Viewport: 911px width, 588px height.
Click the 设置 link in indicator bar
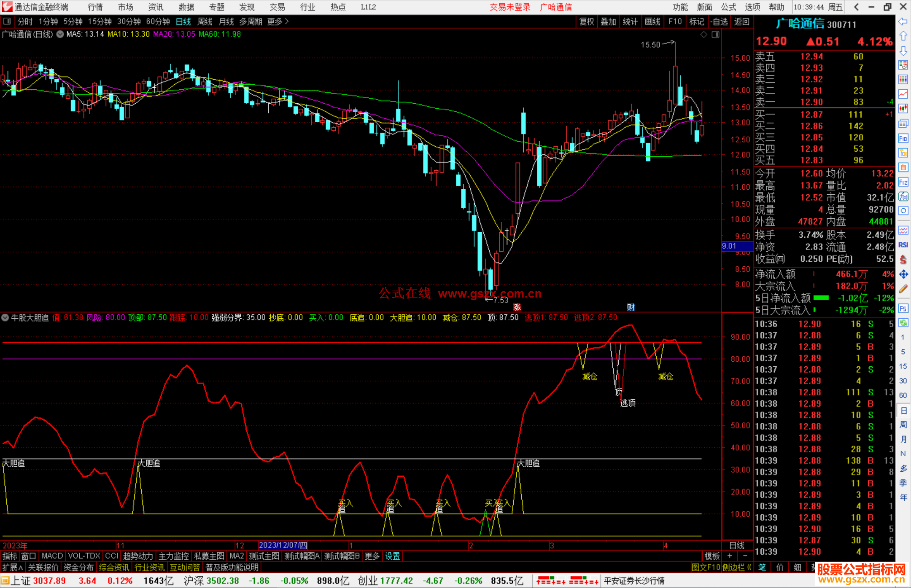tap(392, 556)
